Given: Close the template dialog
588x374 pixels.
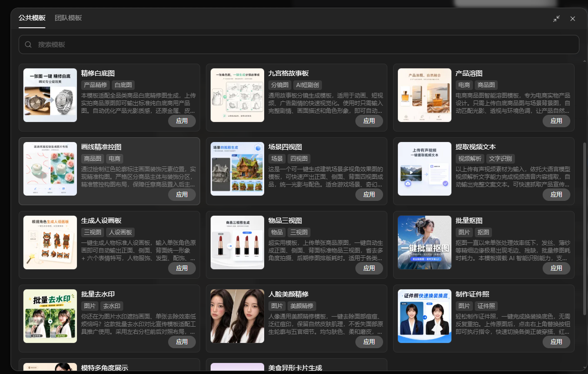Looking at the screenshot, I should point(573,19).
